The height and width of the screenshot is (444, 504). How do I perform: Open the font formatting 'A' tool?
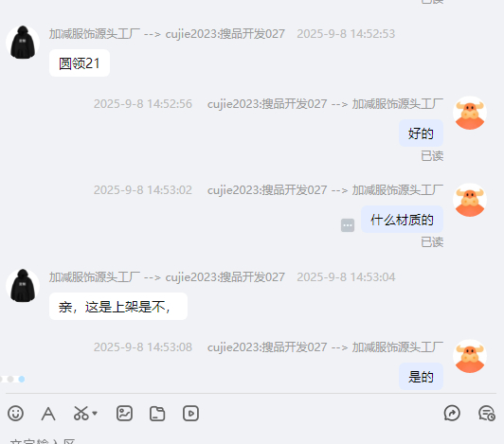click(x=48, y=414)
